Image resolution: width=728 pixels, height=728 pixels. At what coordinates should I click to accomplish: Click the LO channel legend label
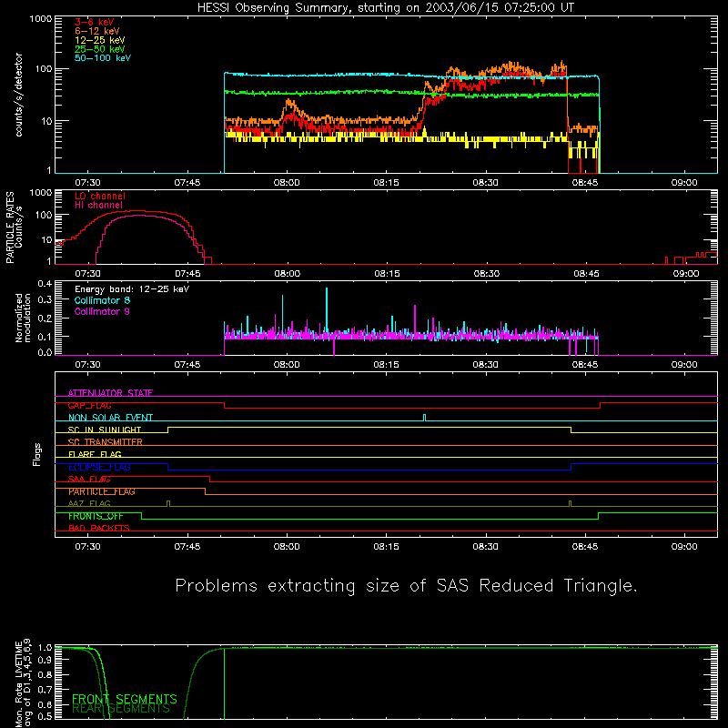[100, 196]
